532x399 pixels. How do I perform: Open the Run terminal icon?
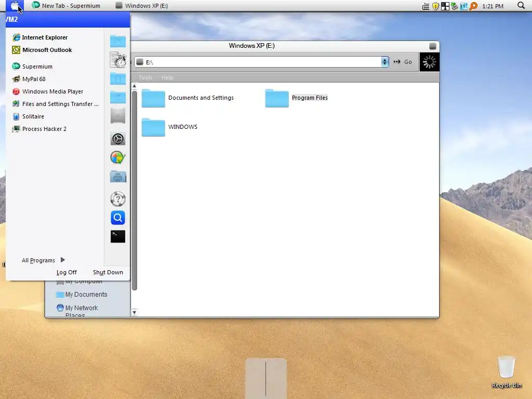118,236
